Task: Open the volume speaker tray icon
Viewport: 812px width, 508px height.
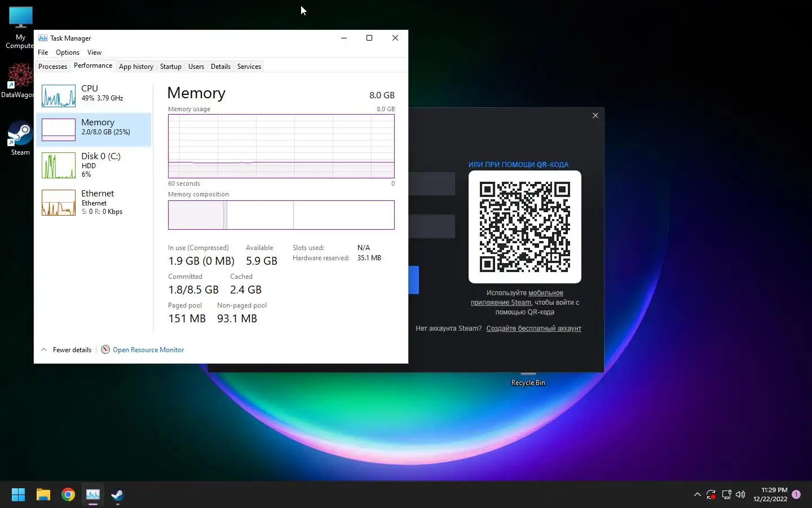Action: pyautogui.click(x=740, y=495)
